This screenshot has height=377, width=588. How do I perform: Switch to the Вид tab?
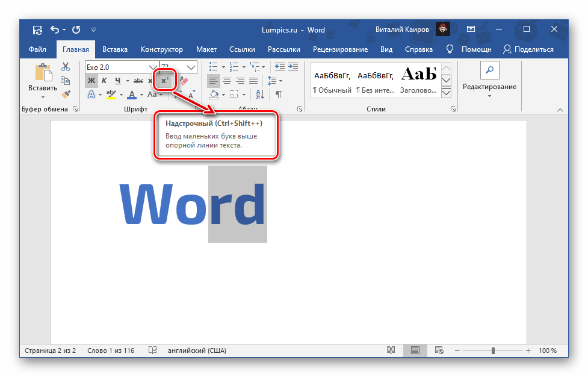(386, 49)
